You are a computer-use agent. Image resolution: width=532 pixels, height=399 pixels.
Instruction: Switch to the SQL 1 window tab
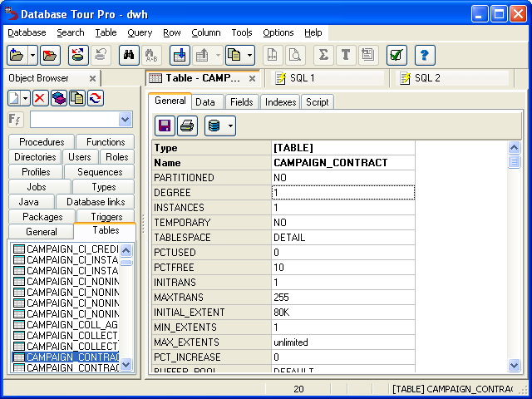326,78
